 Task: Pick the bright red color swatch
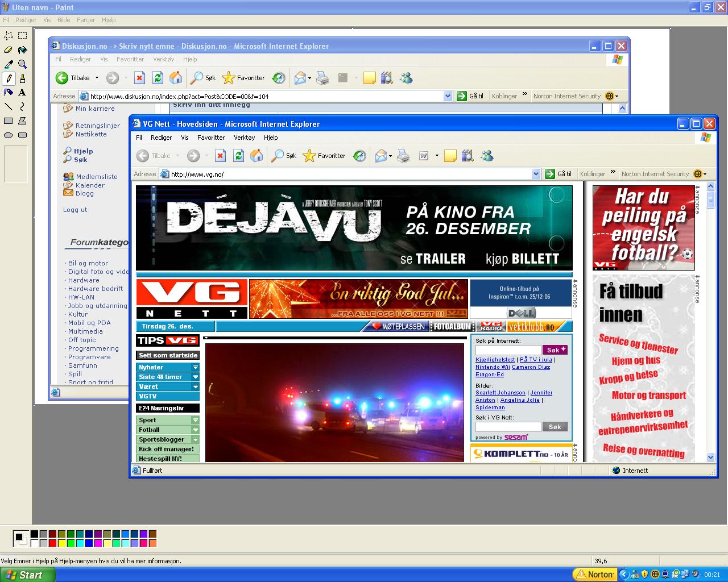tap(52, 543)
